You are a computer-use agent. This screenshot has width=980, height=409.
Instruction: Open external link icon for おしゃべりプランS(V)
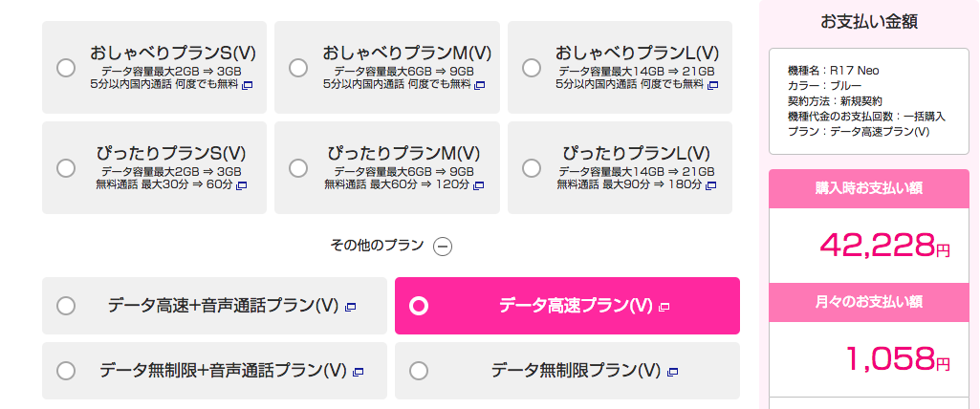click(x=247, y=85)
